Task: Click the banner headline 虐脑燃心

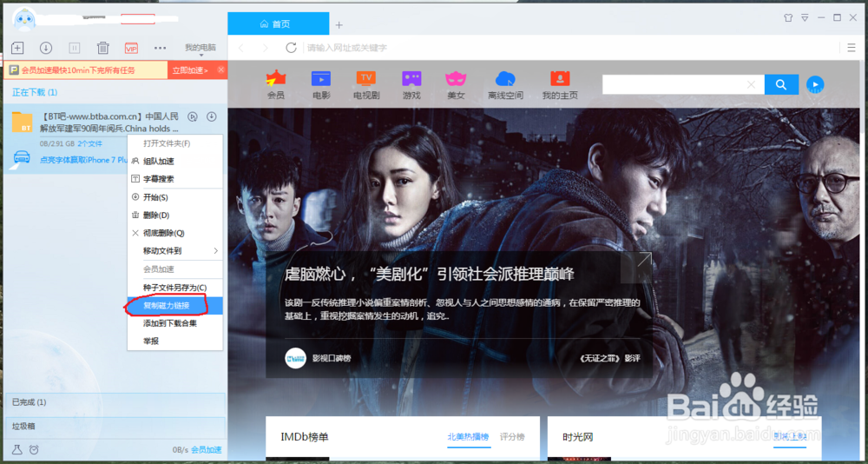Action: pos(430,274)
